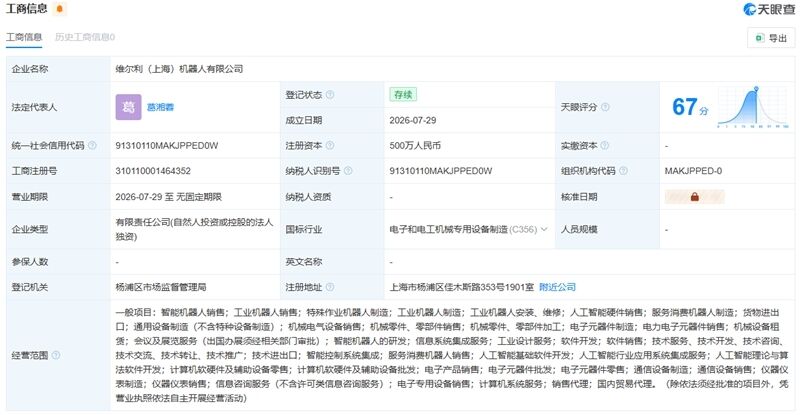Click help icon next to 组织机构代码
Screen dimensions: 800x415
(x=623, y=171)
